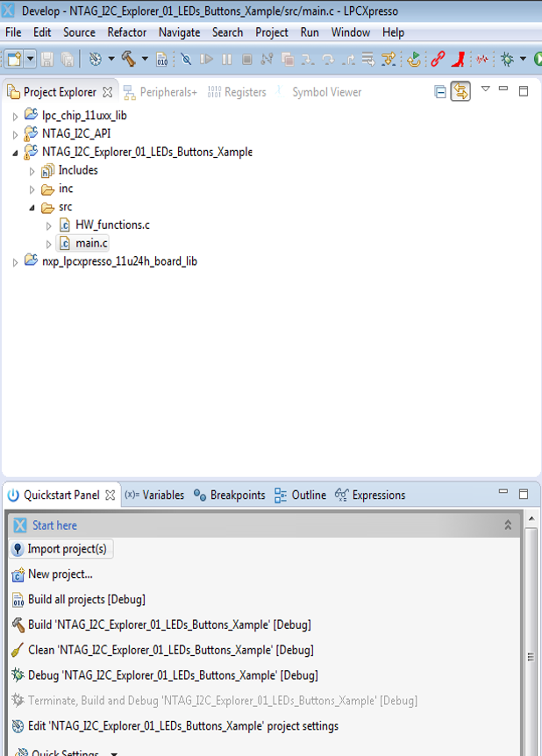Open the File menu
The height and width of the screenshot is (756, 542).
pos(13,32)
